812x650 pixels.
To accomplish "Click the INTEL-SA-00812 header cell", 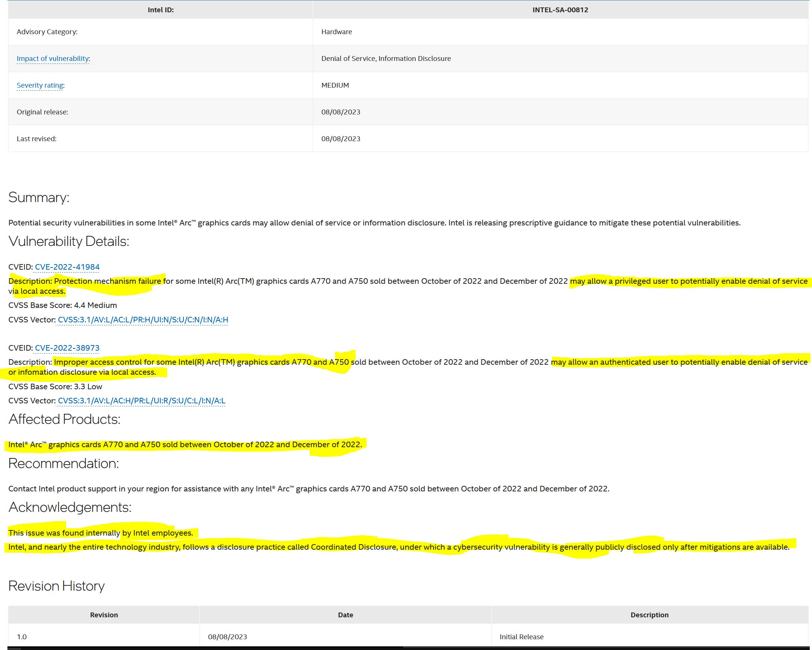I will pyautogui.click(x=560, y=10).
